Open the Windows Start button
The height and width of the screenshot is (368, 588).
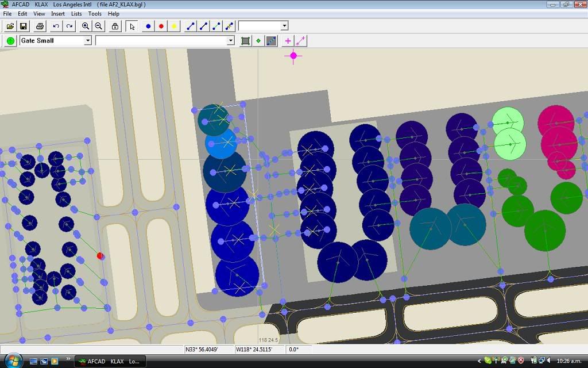click(13, 361)
